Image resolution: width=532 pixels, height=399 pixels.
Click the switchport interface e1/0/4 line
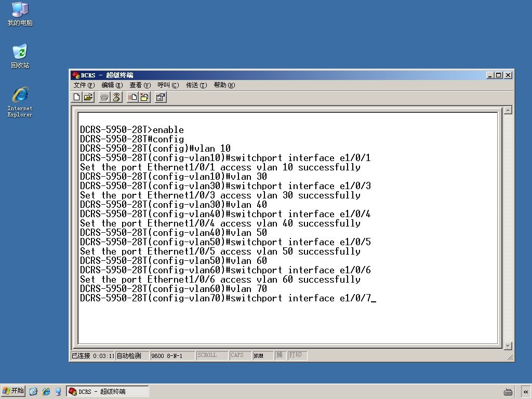click(x=225, y=214)
